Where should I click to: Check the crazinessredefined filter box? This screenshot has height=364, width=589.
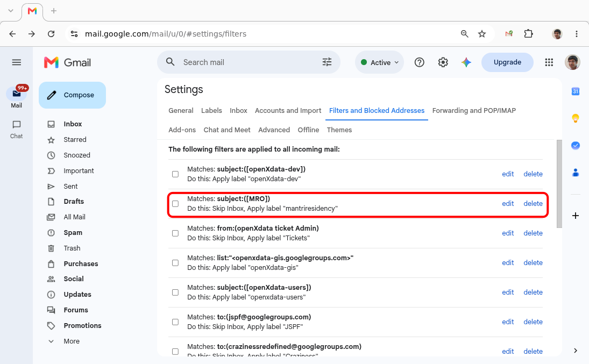click(175, 351)
